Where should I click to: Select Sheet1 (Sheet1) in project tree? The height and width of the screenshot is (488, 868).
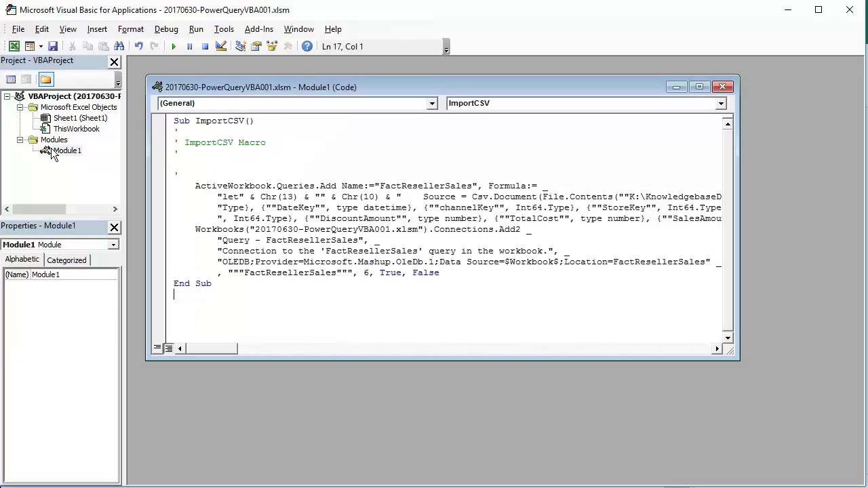80,118
